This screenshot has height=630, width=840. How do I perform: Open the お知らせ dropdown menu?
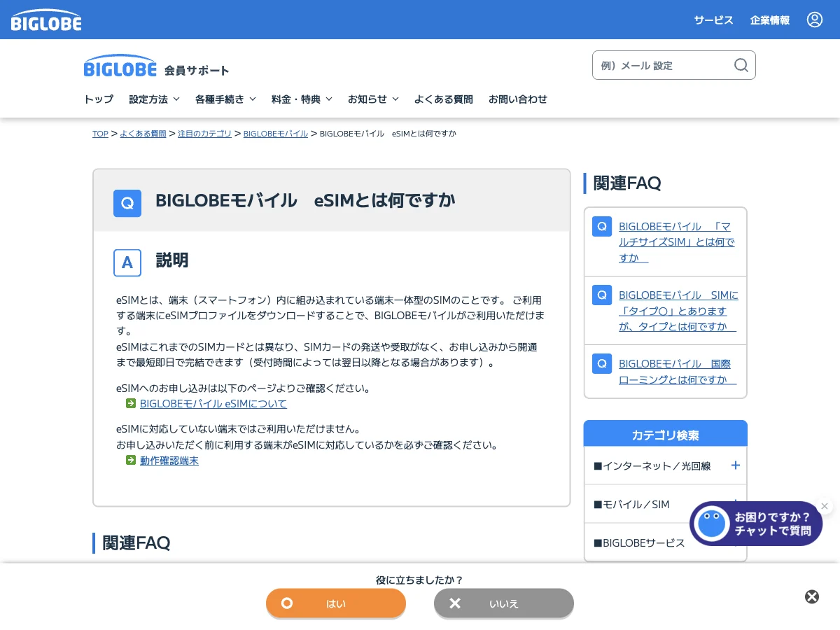tap(373, 99)
